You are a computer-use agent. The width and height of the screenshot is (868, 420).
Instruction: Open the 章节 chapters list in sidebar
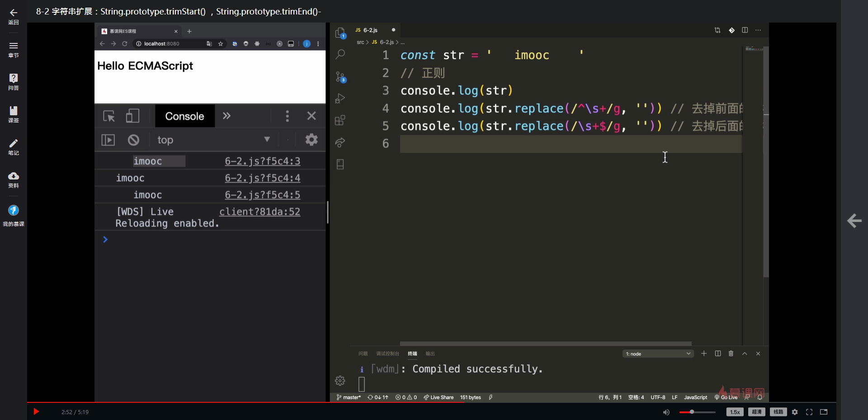[14, 49]
